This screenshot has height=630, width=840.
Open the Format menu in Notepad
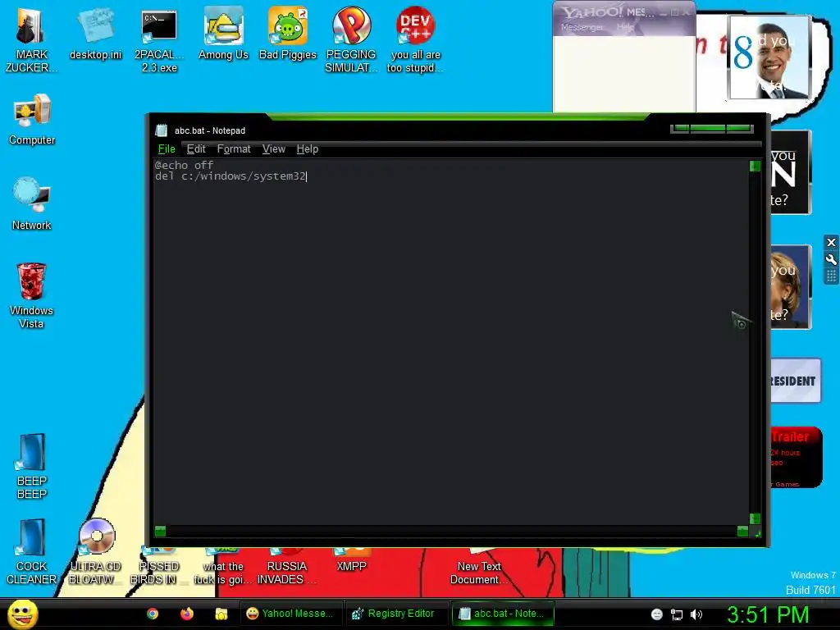234,149
